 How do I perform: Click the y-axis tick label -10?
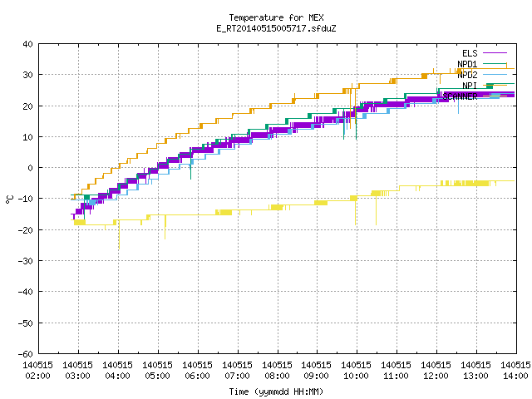26,199
